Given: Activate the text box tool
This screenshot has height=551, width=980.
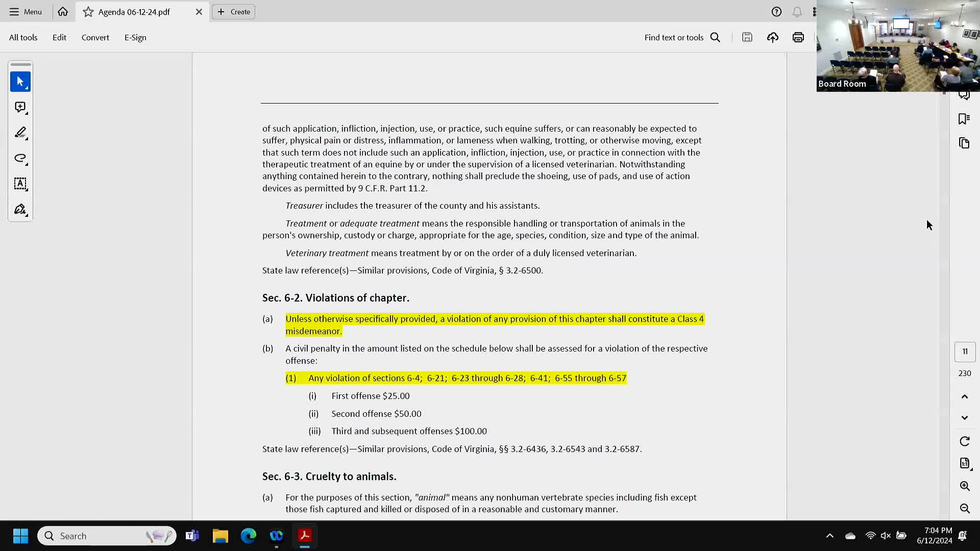Looking at the screenshot, I should 20,184.
